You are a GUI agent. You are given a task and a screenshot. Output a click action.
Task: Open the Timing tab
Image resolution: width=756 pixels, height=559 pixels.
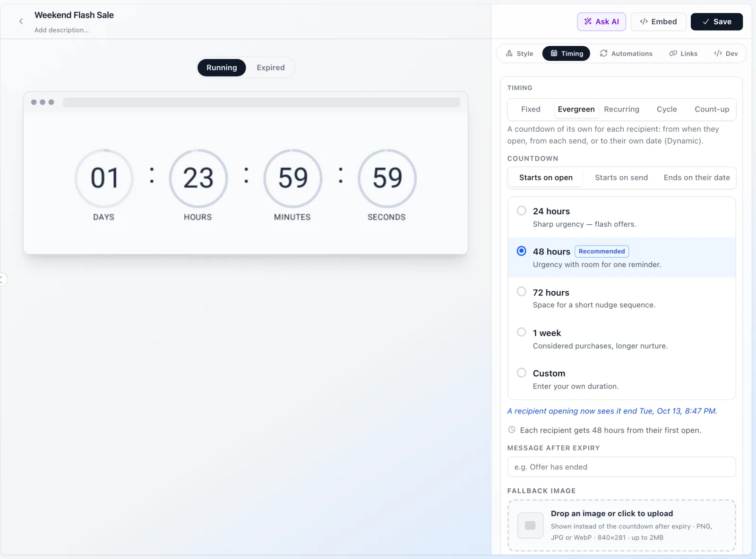(567, 53)
